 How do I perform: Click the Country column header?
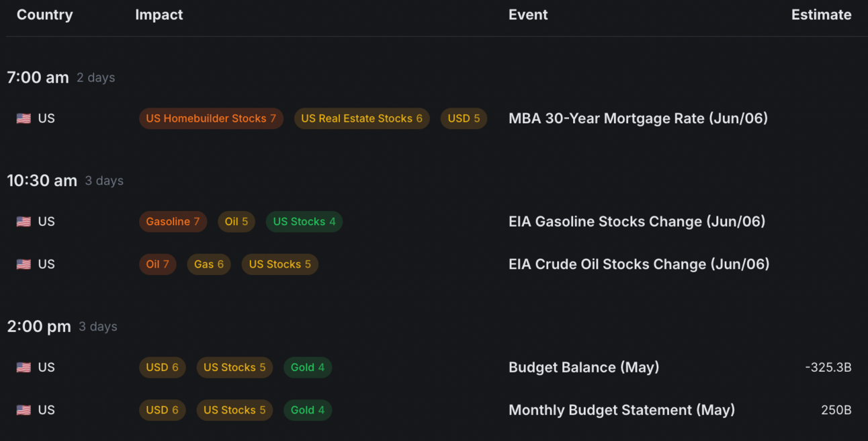44,15
